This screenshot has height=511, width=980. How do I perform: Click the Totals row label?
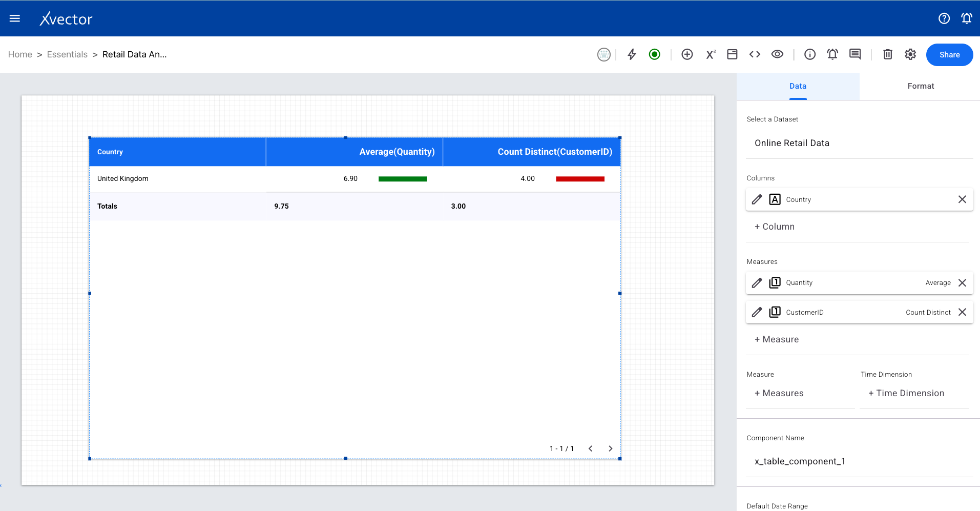[x=107, y=206]
